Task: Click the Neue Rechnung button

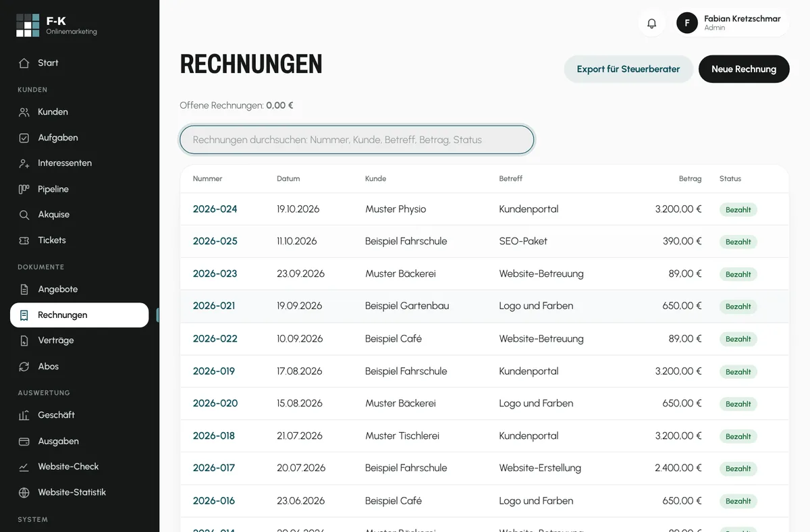Action: [744, 69]
